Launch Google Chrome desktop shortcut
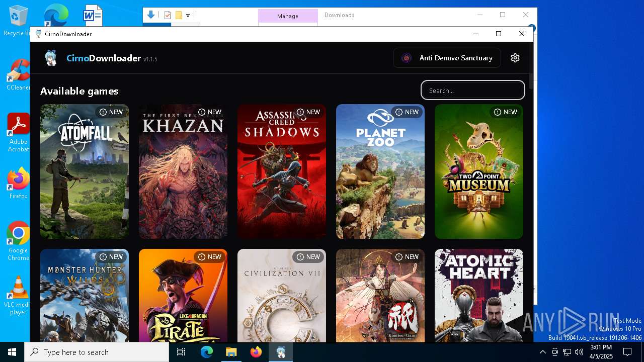This screenshot has width=644, height=362. [x=18, y=241]
